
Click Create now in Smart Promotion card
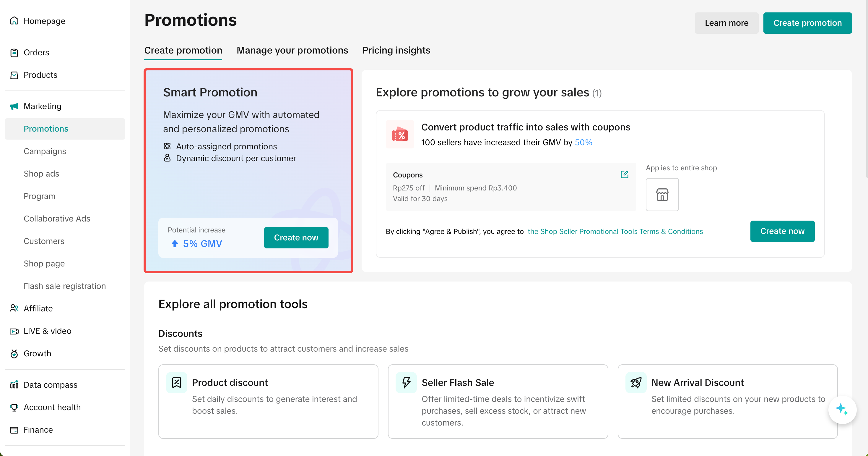(x=296, y=237)
